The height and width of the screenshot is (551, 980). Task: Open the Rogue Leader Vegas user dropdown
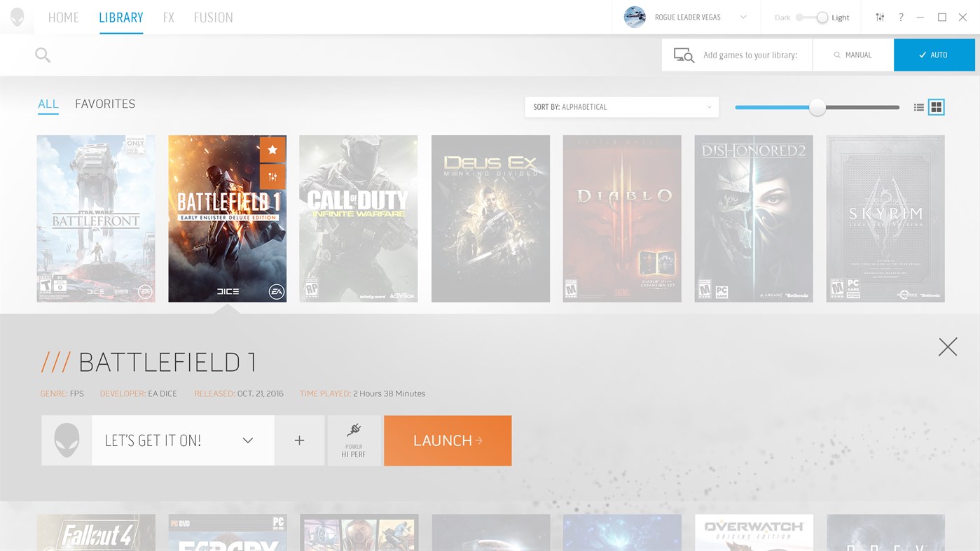[x=743, y=18]
